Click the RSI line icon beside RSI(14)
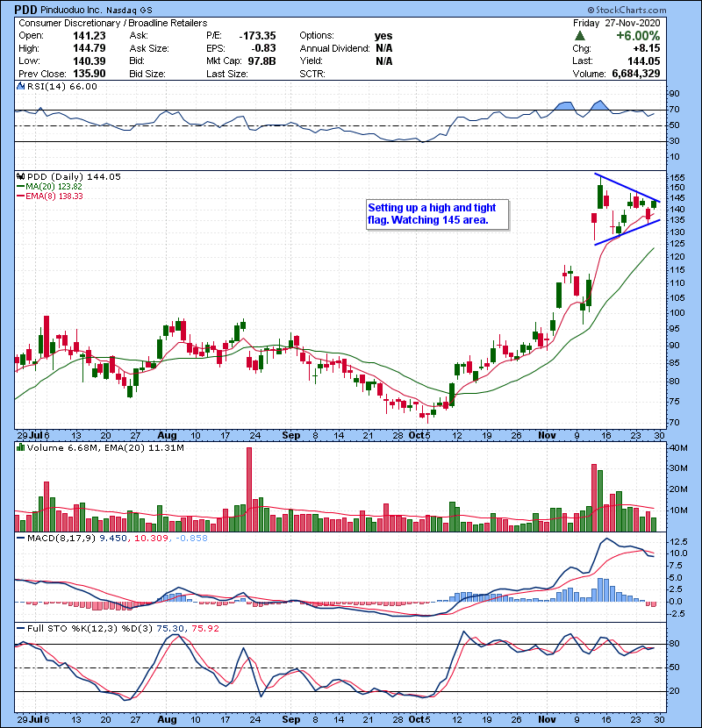The width and height of the screenshot is (702, 728). (x=21, y=86)
